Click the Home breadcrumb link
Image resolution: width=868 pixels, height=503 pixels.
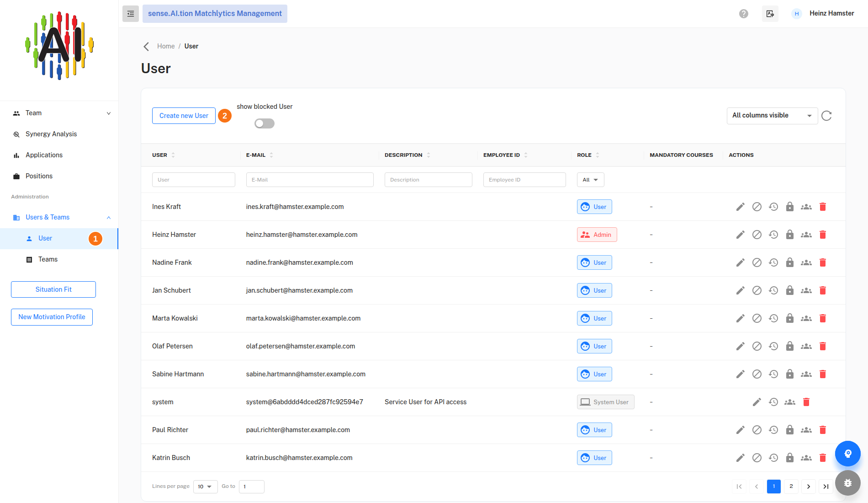pyautogui.click(x=166, y=46)
